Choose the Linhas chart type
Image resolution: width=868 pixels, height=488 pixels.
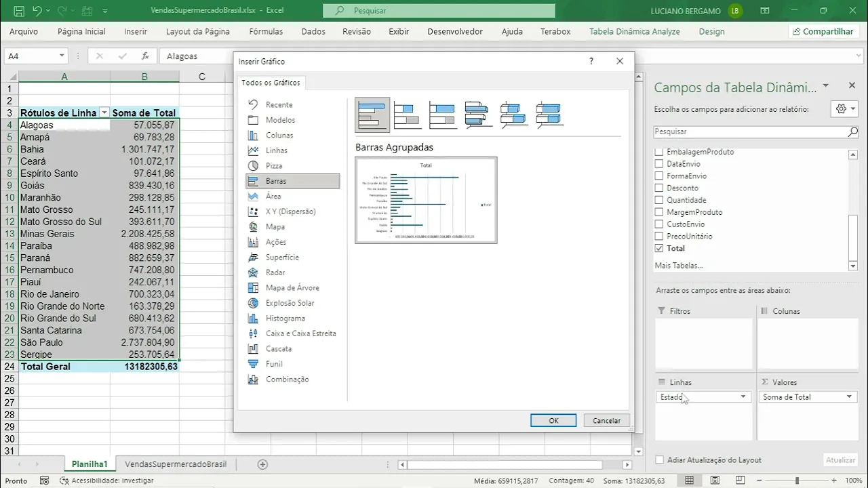click(292, 150)
